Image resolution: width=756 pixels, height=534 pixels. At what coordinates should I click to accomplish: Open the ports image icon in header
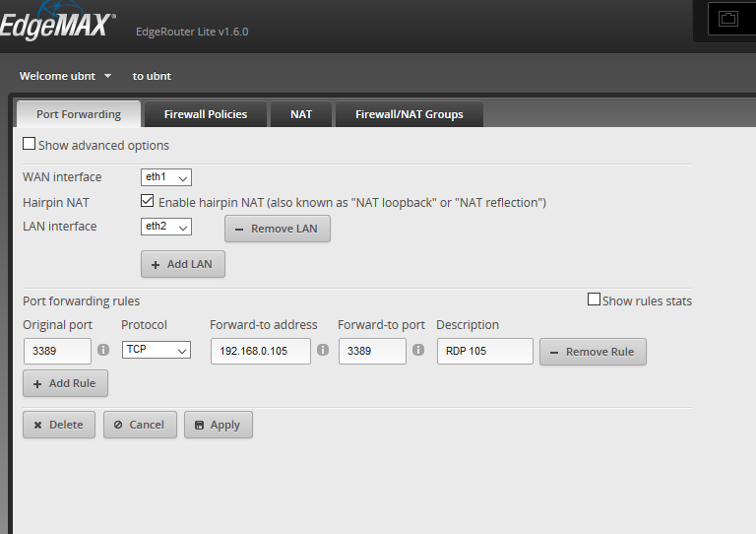(x=728, y=19)
